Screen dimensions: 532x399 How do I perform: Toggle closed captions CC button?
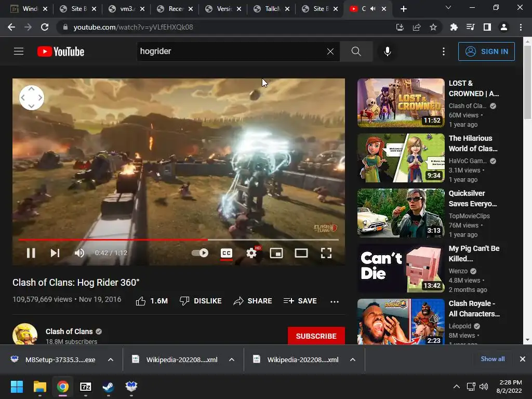[227, 253]
